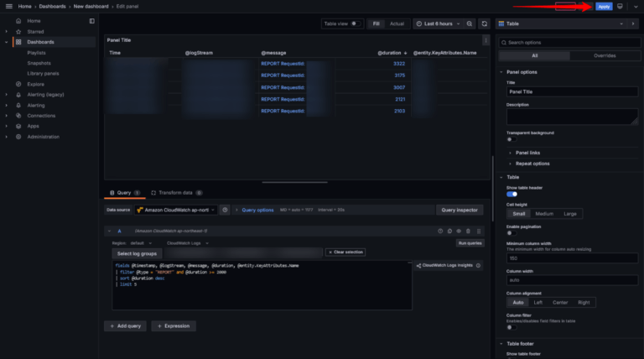Screen dimensions: 644x359
Task: Expand the Starred sidebar section
Action: tap(6, 32)
